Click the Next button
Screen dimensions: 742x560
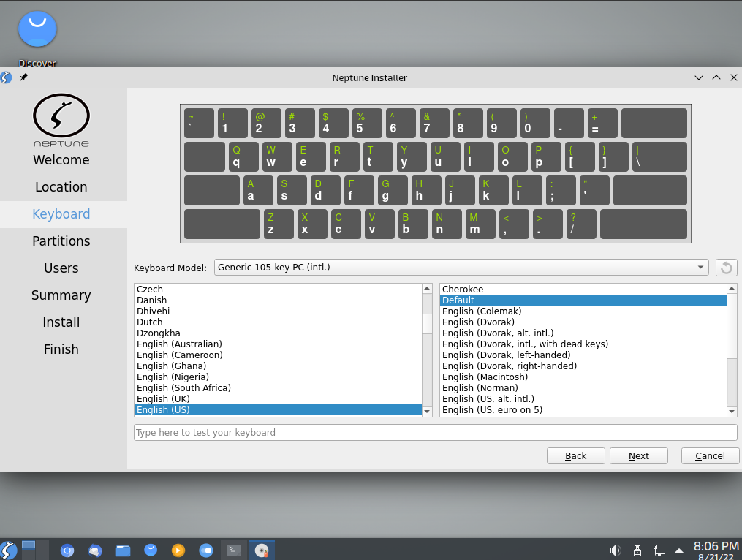tap(638, 455)
